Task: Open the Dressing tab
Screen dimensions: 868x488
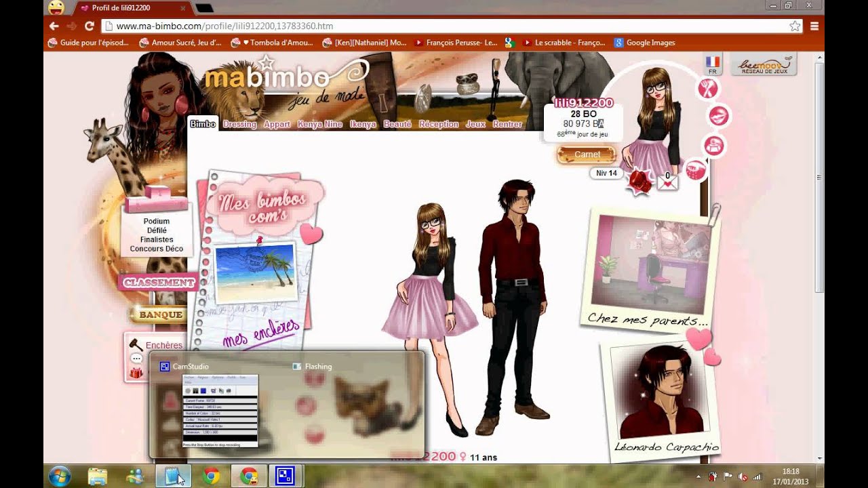Action: tap(239, 124)
